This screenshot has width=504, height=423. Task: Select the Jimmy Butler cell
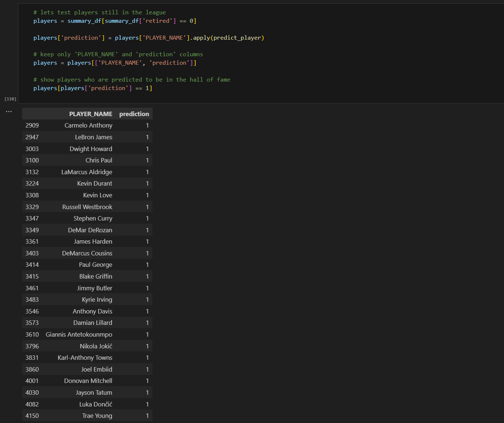(94, 288)
